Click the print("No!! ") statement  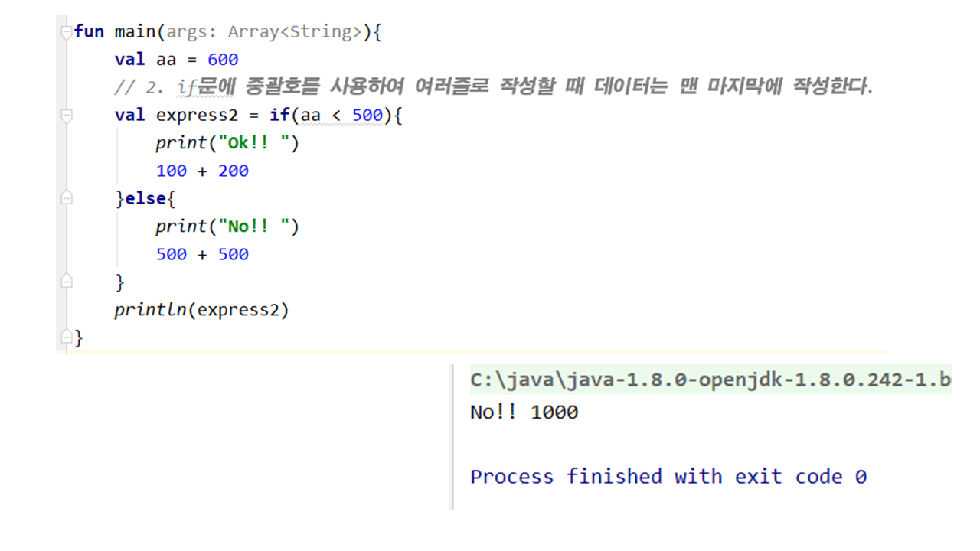[227, 227]
